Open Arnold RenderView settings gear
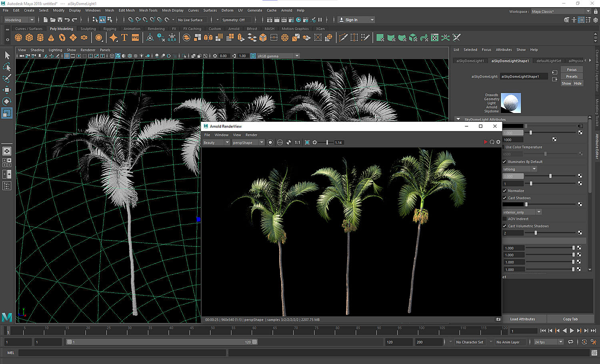Viewport: 600px width, 364px height. [x=498, y=142]
